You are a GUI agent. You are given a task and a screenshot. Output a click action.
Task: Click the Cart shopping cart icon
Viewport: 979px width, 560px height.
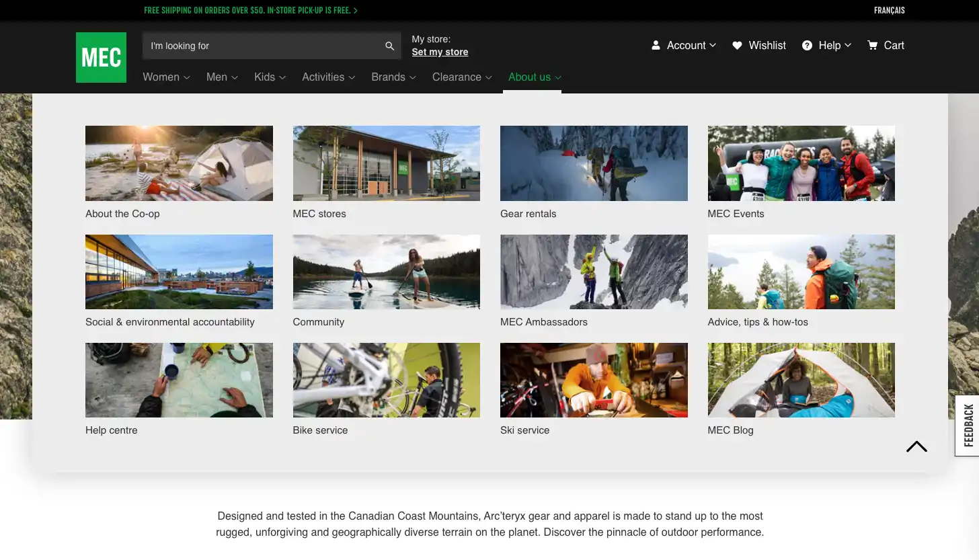pyautogui.click(x=872, y=45)
